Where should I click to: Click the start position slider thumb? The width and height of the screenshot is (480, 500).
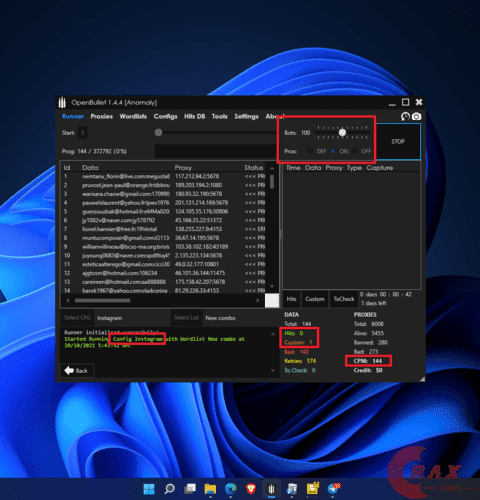point(158,133)
